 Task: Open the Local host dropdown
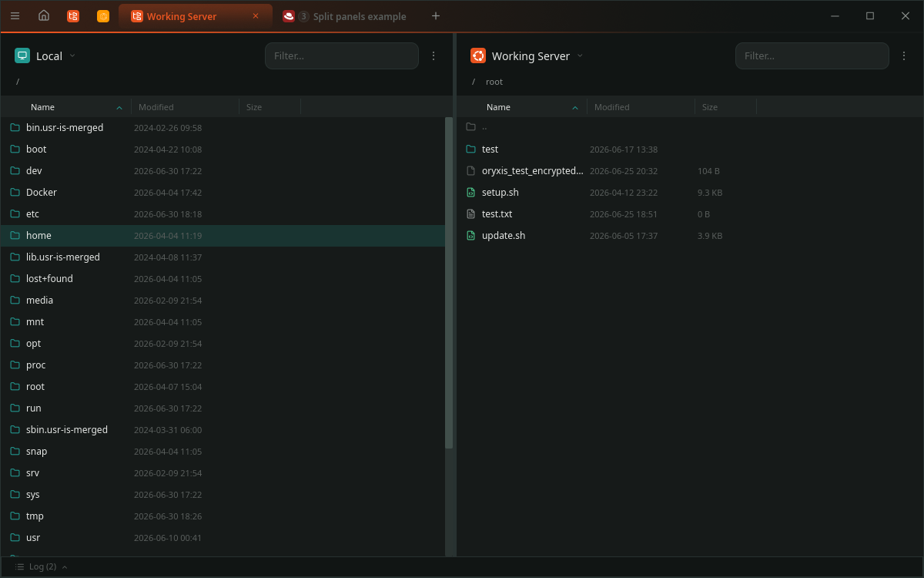pos(72,55)
